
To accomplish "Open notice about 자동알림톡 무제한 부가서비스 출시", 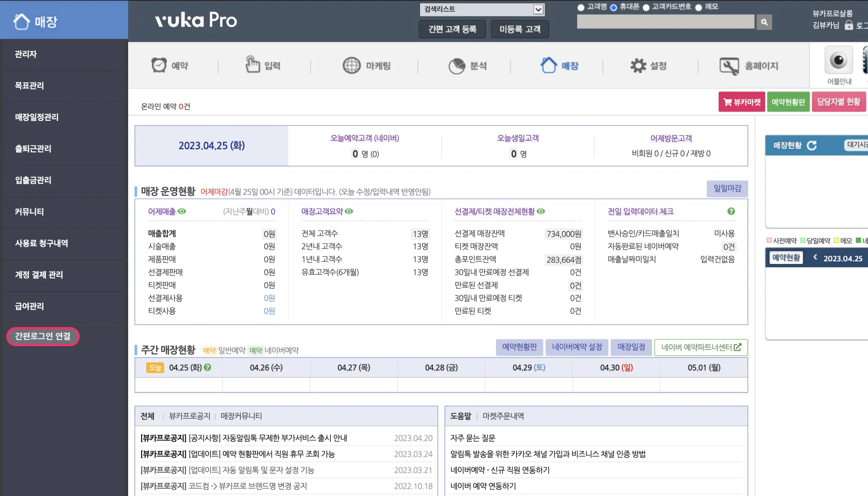I will pyautogui.click(x=244, y=438).
